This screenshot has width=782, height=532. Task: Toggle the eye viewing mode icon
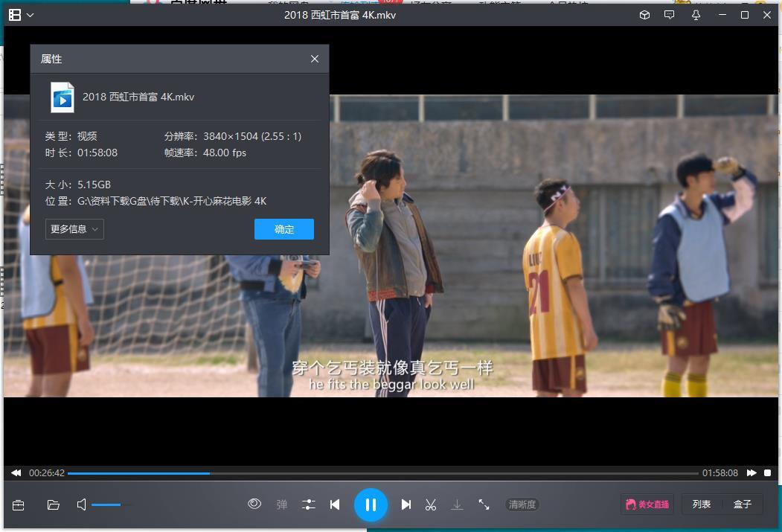pyautogui.click(x=254, y=504)
